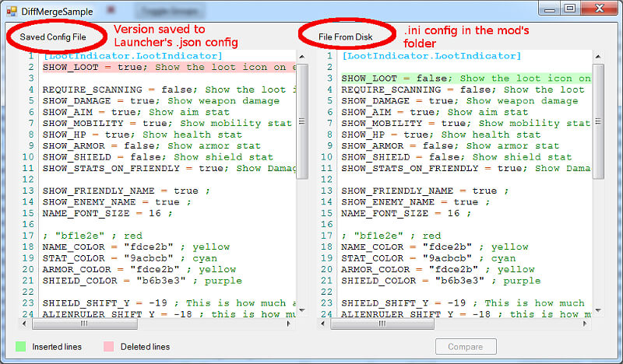Click left pane vertical scrollbar up arrow
This screenshot has width=623, height=364.
(302, 57)
